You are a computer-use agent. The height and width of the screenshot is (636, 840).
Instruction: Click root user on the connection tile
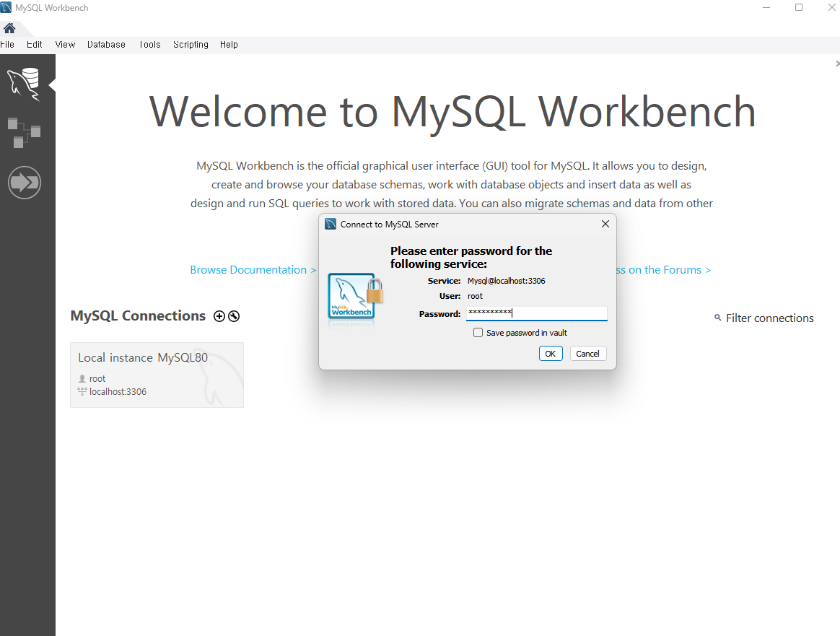click(97, 378)
